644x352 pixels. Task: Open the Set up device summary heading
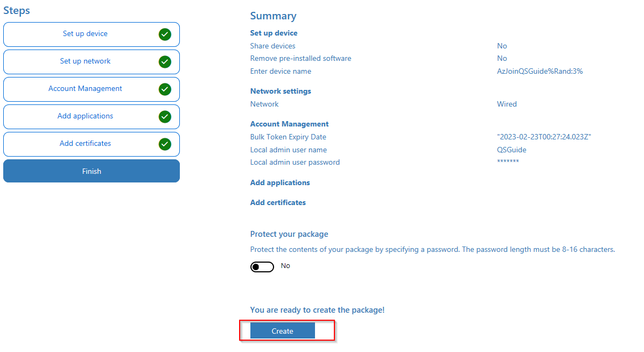(x=274, y=33)
